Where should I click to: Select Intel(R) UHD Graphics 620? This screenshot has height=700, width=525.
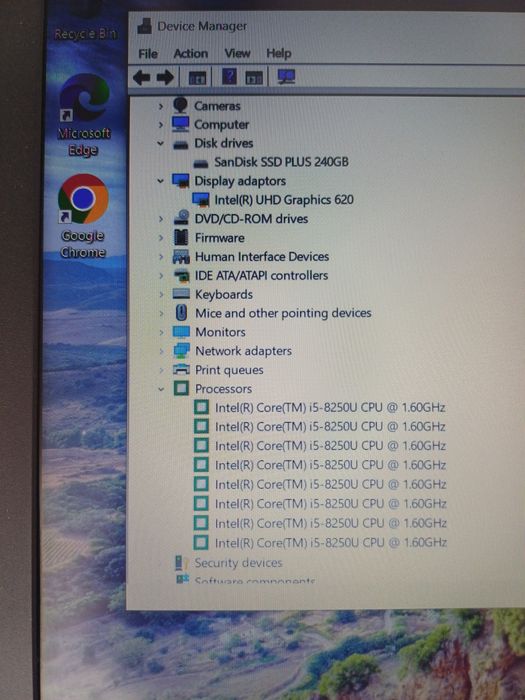pyautogui.click(x=284, y=200)
